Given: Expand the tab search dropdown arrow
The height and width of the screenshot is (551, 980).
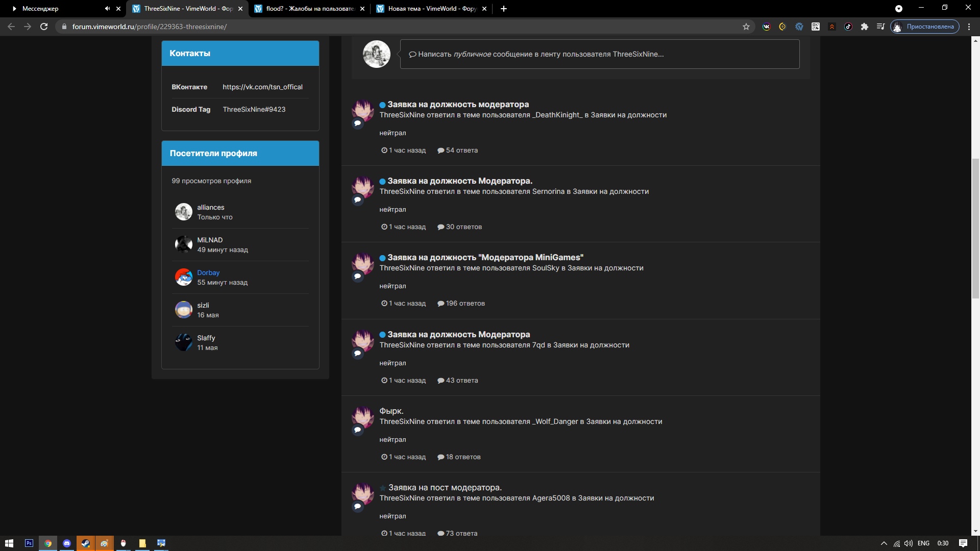Looking at the screenshot, I should pyautogui.click(x=899, y=9).
